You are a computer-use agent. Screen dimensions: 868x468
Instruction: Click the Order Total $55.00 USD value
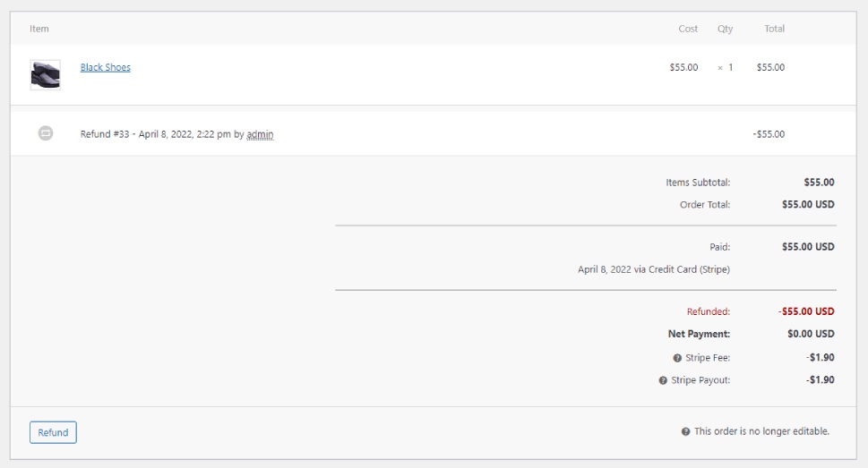808,205
